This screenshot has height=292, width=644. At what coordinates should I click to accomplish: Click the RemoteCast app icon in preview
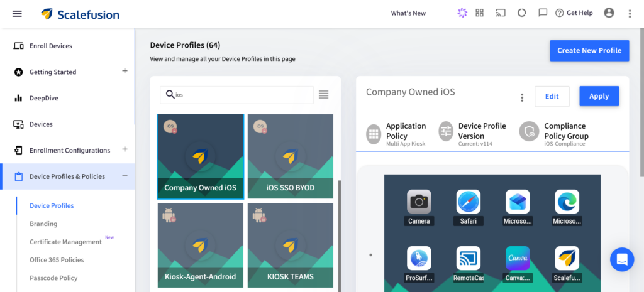(468, 258)
